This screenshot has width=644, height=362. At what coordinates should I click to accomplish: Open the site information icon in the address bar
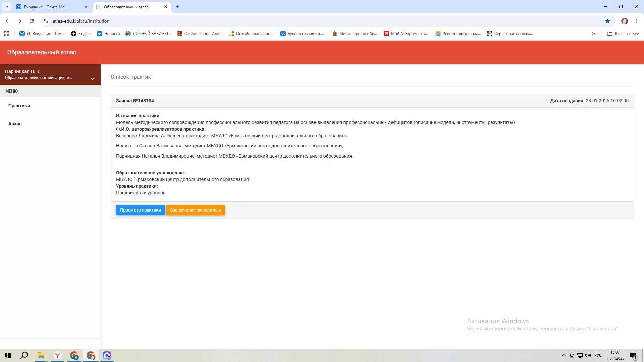(46, 21)
